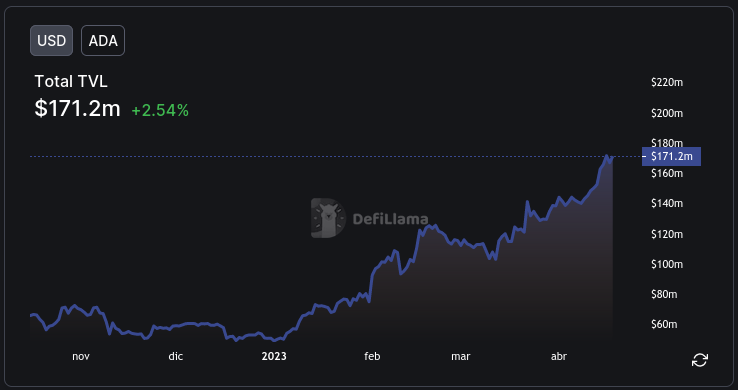Select the mar label on time axis
The image size is (738, 390).
point(461,356)
